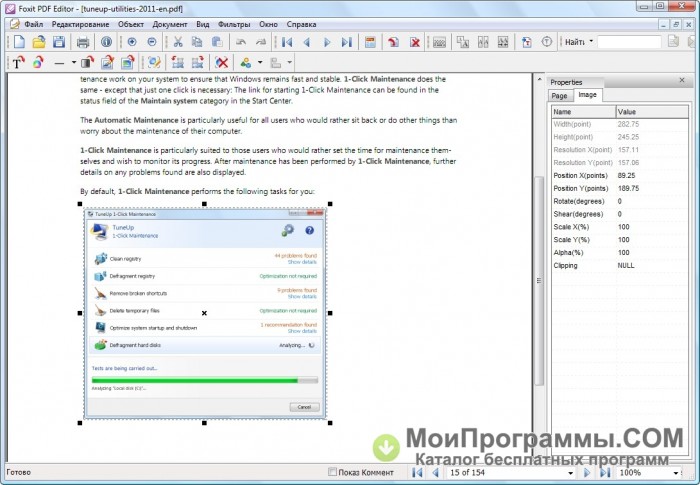This screenshot has height=485, width=700.
Task: Click the New document icon
Action: tap(19, 42)
